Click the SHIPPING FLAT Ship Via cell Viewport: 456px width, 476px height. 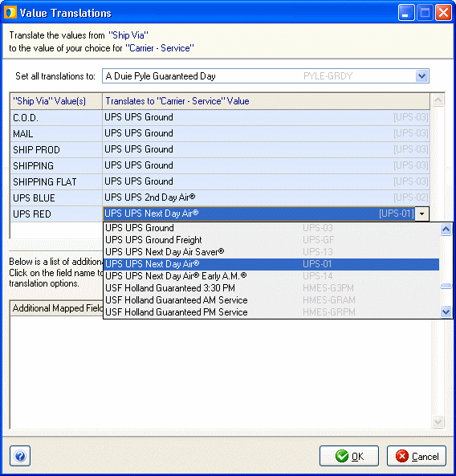[x=56, y=182]
